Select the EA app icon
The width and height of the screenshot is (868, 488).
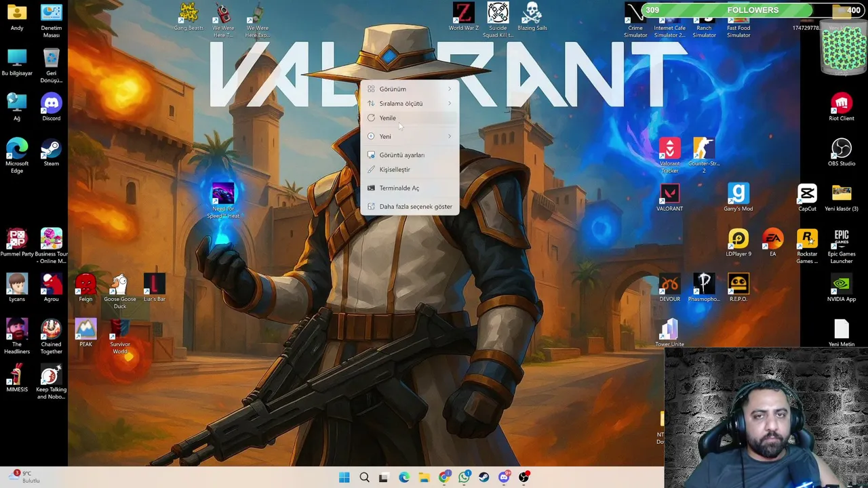click(772, 243)
